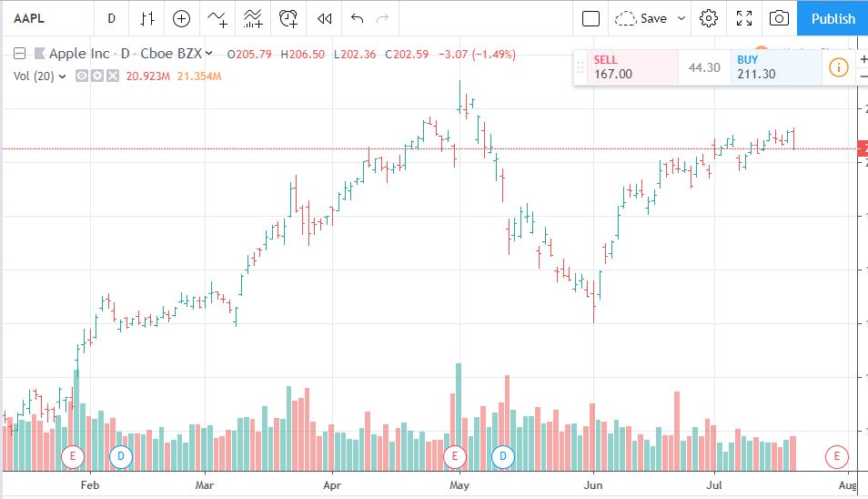Viewport: 868px width, 499px height.
Task: Click the SELL 167.00 button
Action: coord(632,67)
